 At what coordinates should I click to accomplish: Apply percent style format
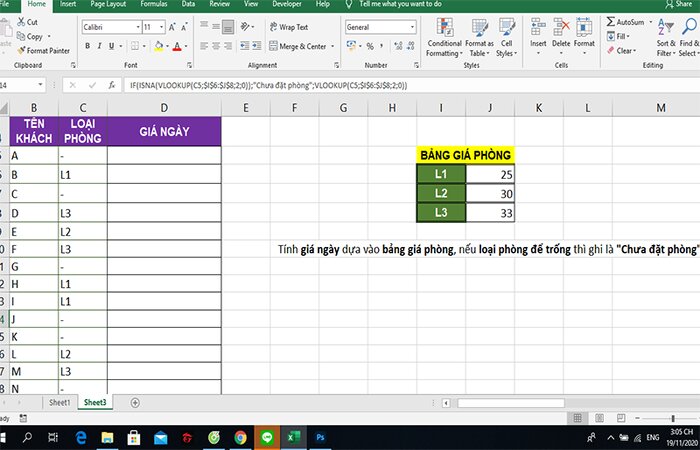370,46
